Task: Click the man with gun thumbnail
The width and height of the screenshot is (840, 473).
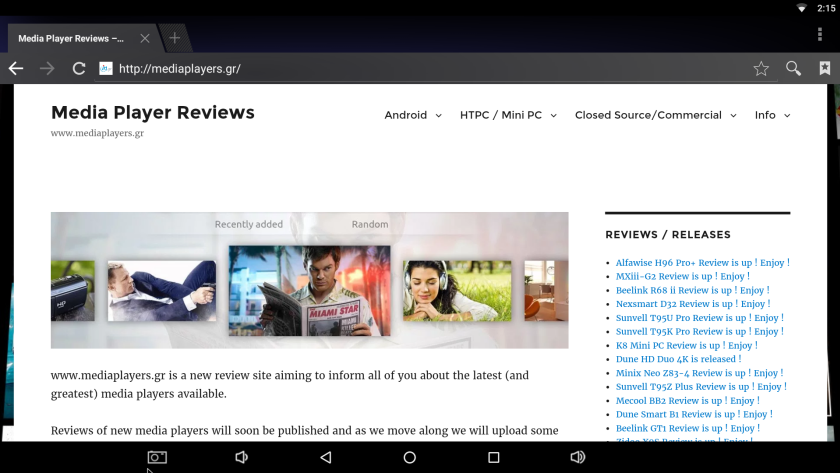Action: pos(162,291)
